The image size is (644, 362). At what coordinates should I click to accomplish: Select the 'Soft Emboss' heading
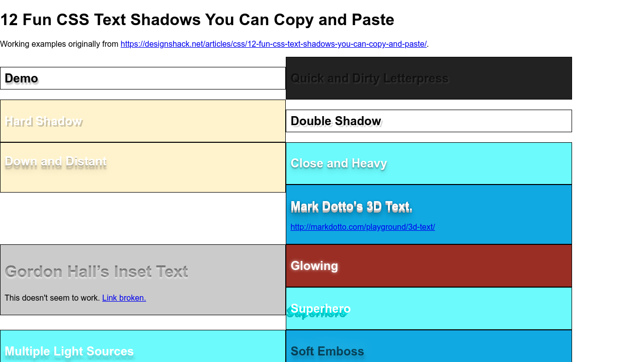[327, 351]
